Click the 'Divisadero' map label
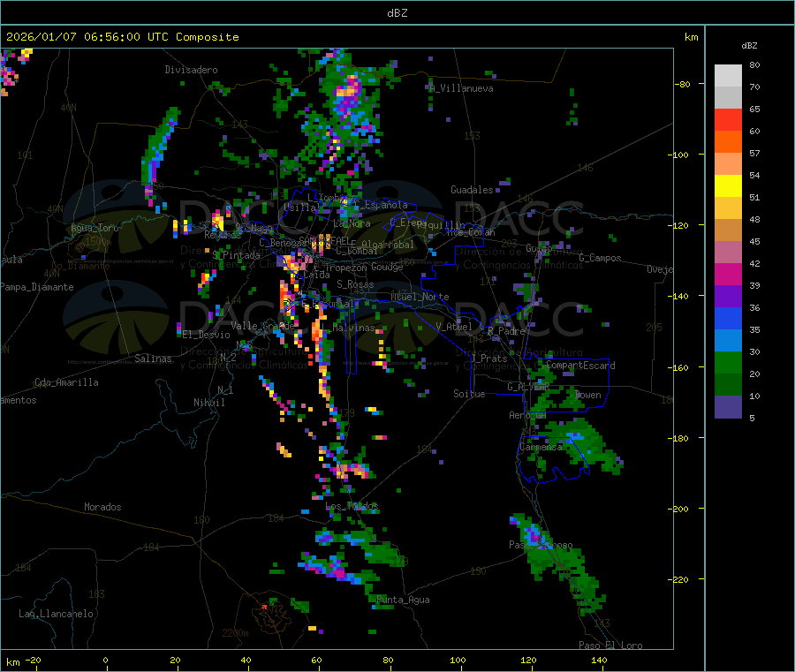Image resolution: width=795 pixels, height=672 pixels. click(191, 70)
